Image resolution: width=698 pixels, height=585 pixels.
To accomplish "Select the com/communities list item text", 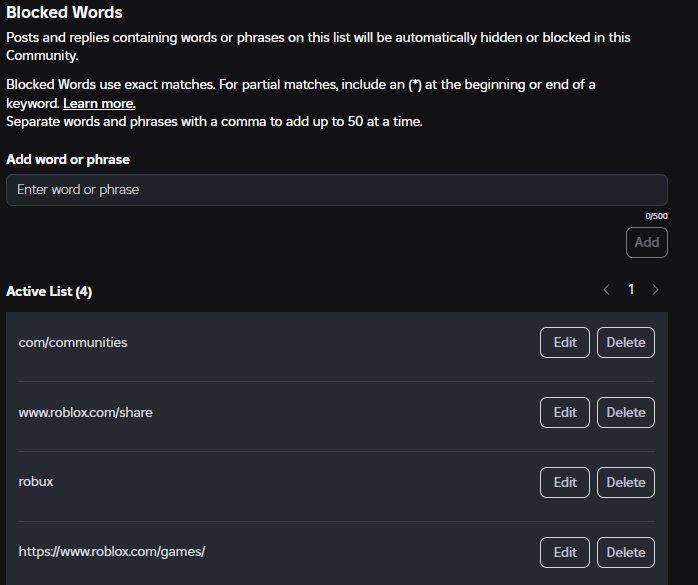I will [73, 342].
